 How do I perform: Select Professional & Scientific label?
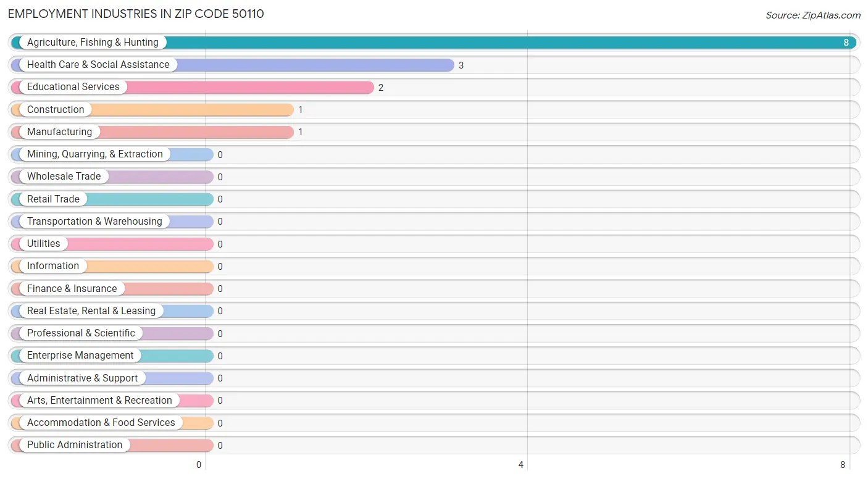pyautogui.click(x=81, y=333)
